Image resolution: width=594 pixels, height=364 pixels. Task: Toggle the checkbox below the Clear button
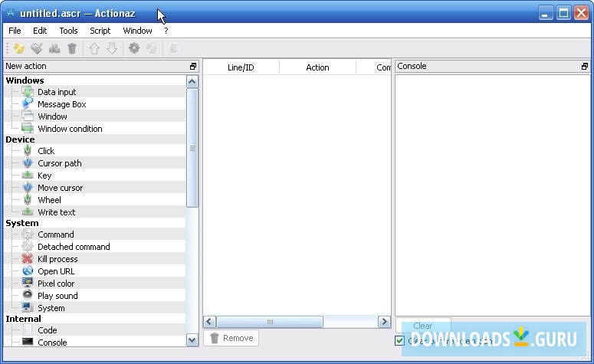coord(399,340)
